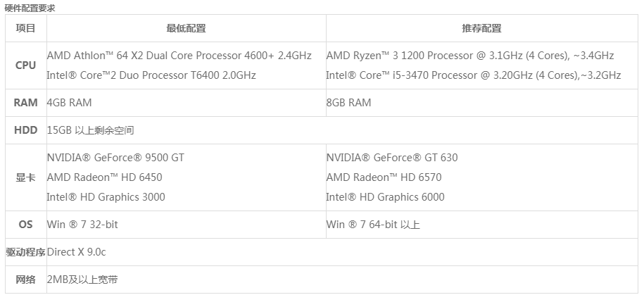
Task: Click AMD Athlon 64 X2 processor text
Action: point(179,55)
